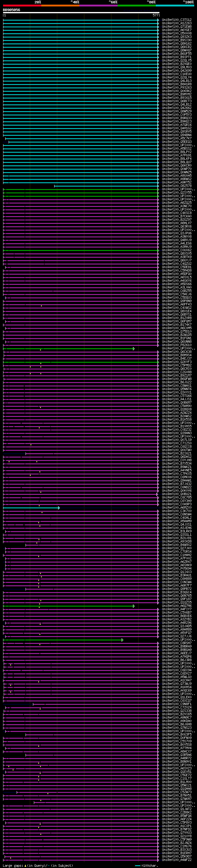Open hit UniRef100_A1Z263

click(177, 23)
